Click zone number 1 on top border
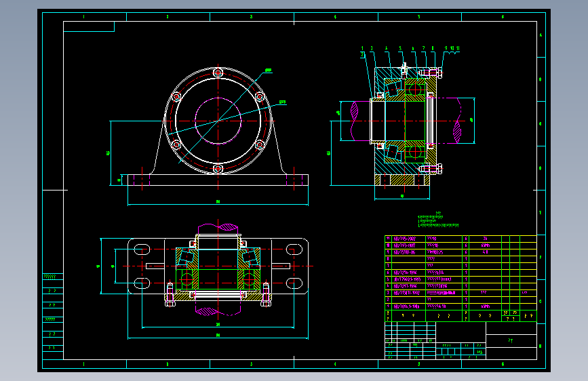This screenshot has height=381, width=588. [x=83, y=17]
